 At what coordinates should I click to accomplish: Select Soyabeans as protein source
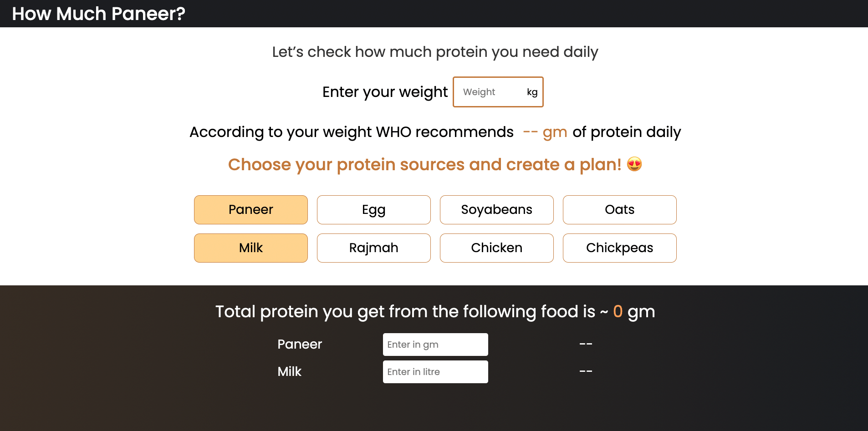496,210
